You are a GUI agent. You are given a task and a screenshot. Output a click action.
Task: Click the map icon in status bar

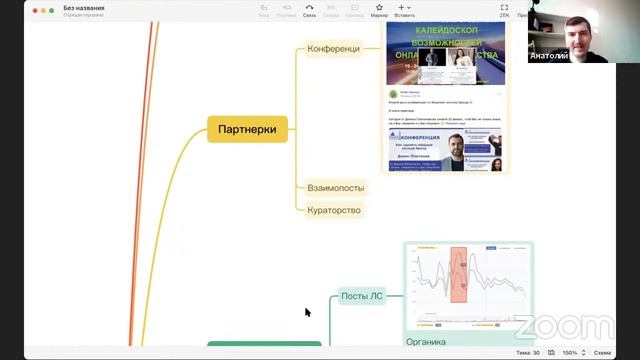[x=551, y=353]
